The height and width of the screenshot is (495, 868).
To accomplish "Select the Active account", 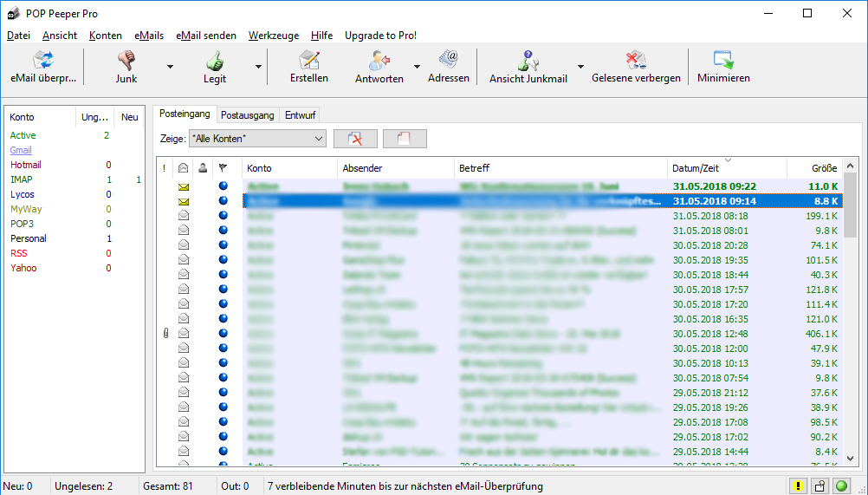I will tap(23, 135).
